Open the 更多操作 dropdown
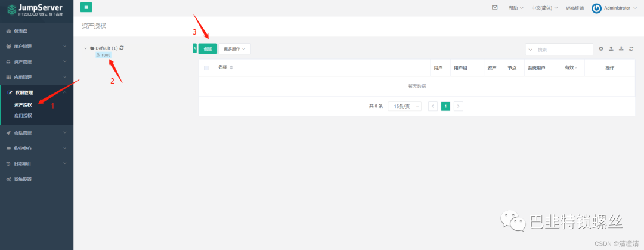Image resolution: width=644 pixels, height=250 pixels. click(234, 49)
